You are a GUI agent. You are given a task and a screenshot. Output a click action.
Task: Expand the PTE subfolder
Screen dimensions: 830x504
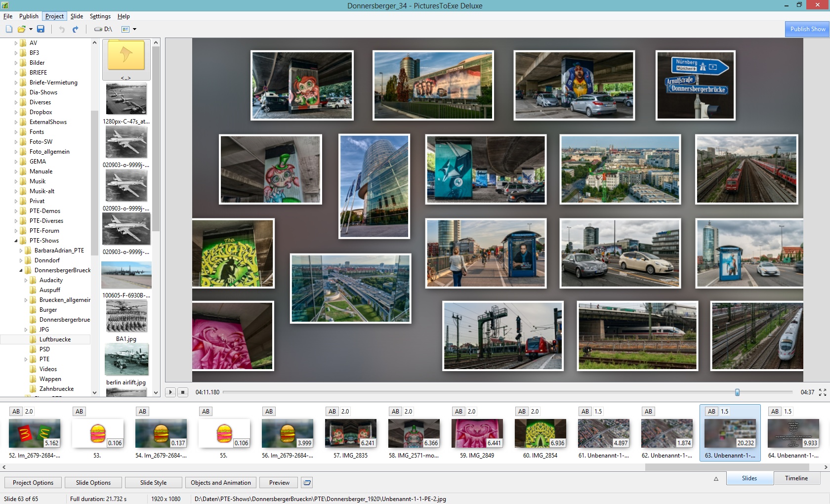click(x=26, y=359)
